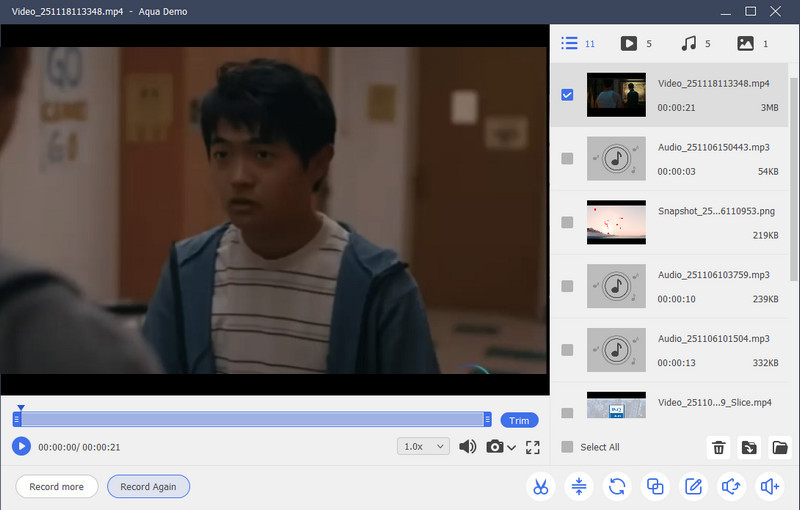The width and height of the screenshot is (800, 510).
Task: Select the Audio_251106150443.mp3 file name
Action: (x=713, y=147)
